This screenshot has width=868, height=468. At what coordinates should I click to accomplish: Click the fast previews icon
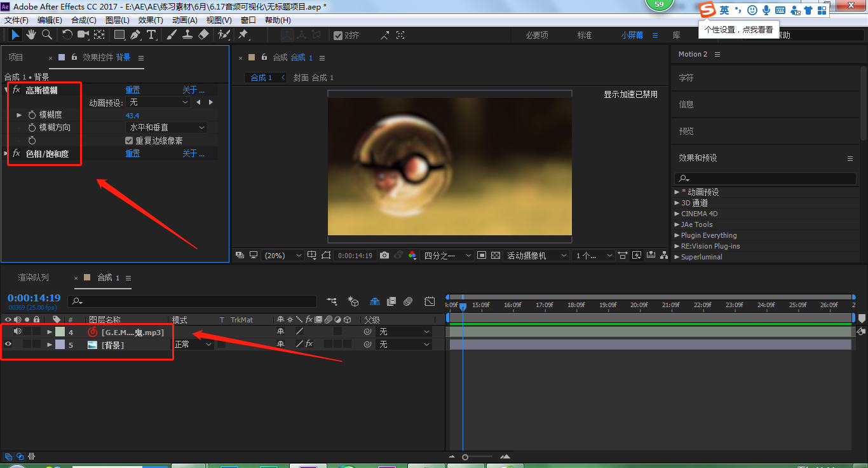pos(636,255)
